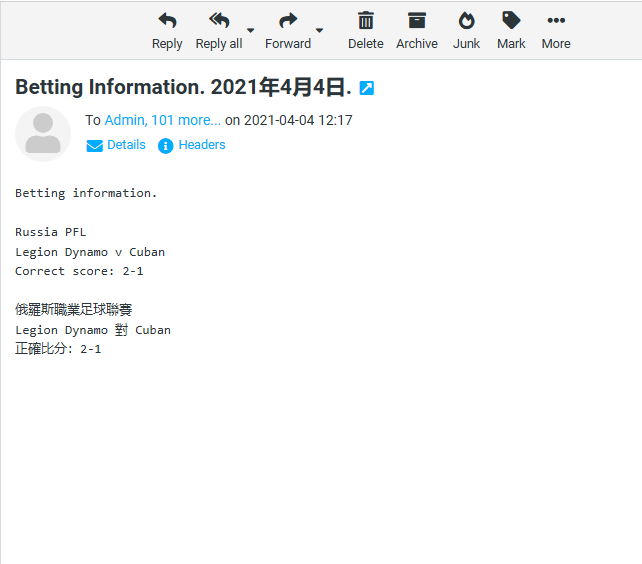Show Details of the message

[x=126, y=145]
